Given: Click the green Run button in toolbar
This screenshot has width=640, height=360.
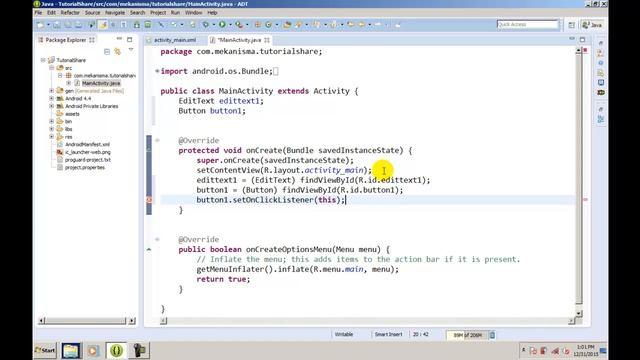Looking at the screenshot, I should coord(222,24).
